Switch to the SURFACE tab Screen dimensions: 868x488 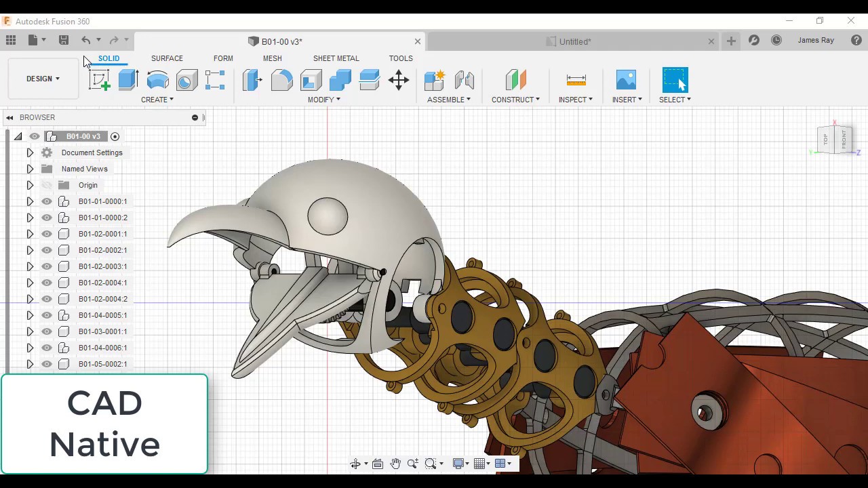tap(167, 58)
